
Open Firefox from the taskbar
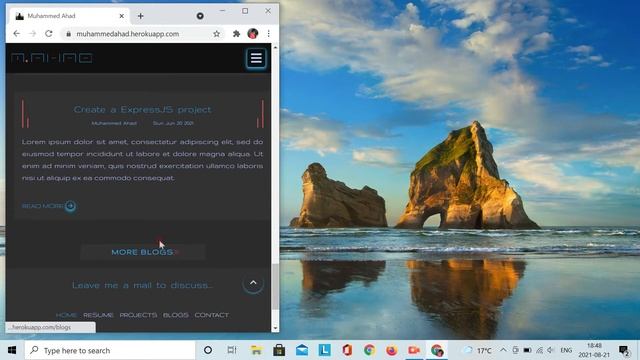point(392,350)
